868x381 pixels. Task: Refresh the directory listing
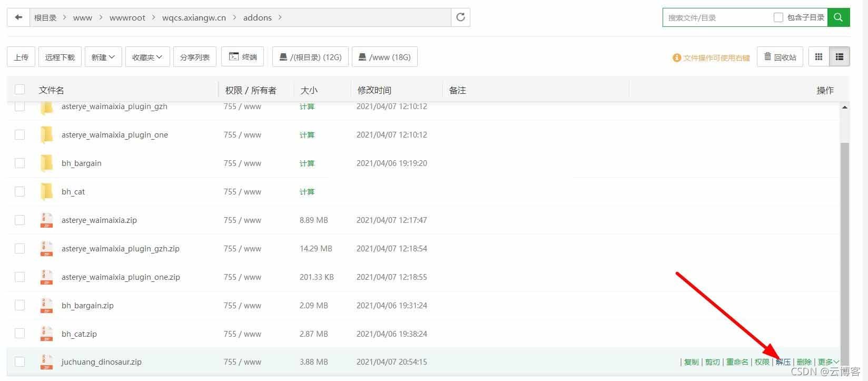[460, 17]
